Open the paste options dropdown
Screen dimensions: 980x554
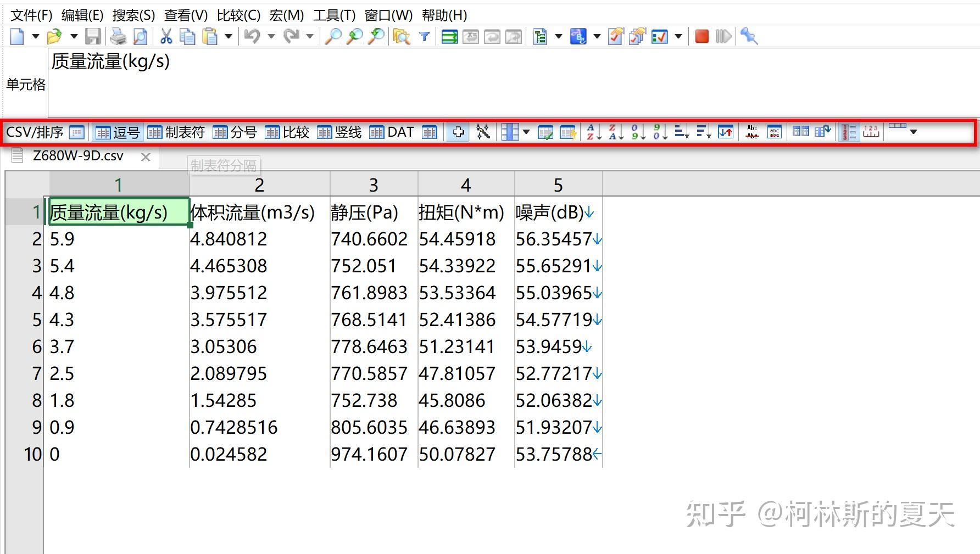(229, 36)
